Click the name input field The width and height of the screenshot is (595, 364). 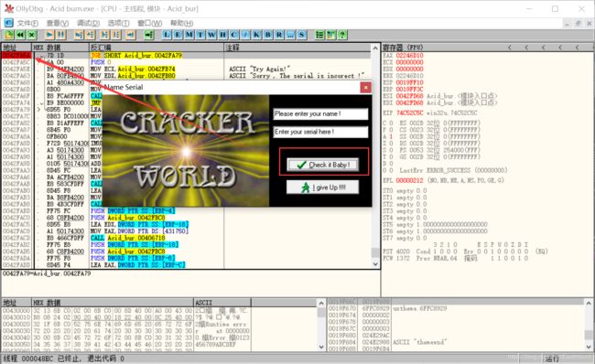320,113
